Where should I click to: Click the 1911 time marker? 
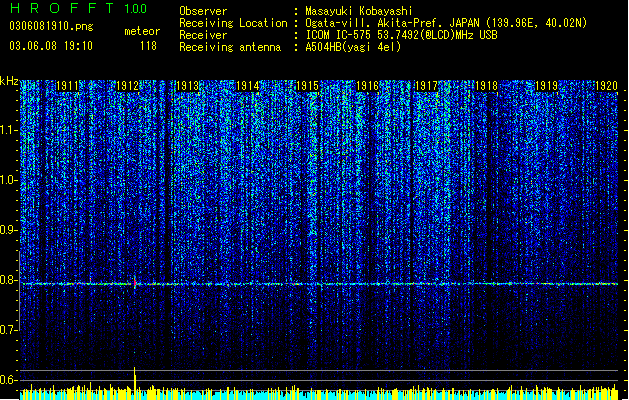(67, 86)
